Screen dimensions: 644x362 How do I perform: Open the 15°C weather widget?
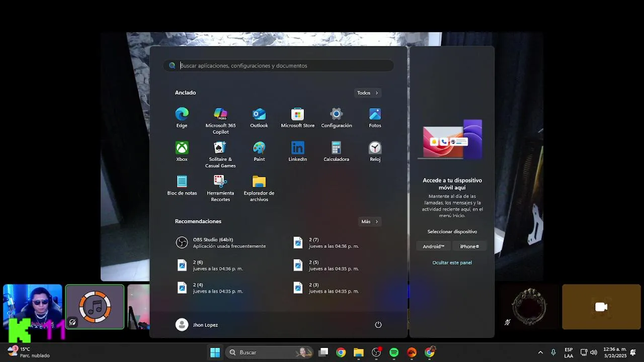[x=29, y=352]
